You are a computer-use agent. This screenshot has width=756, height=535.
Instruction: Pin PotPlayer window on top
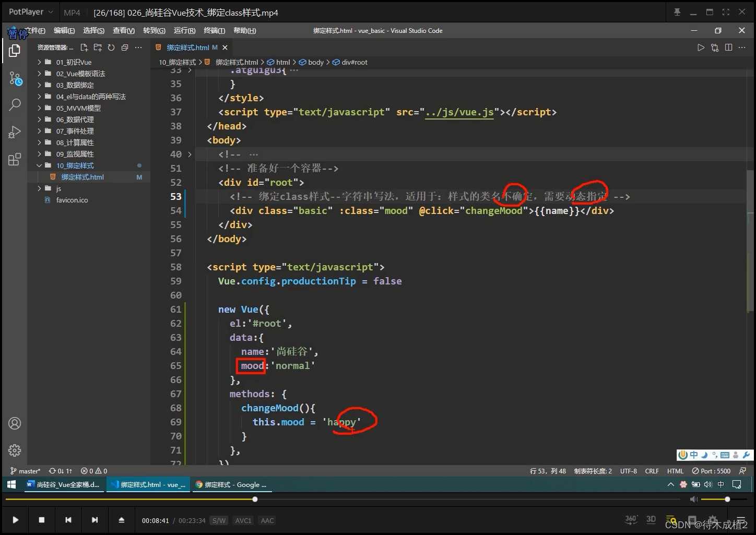(x=677, y=12)
